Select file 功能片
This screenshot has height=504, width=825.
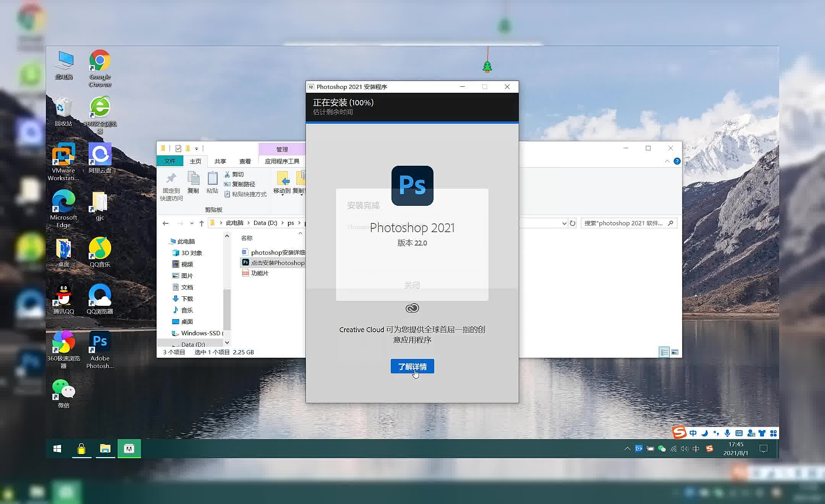(255, 273)
